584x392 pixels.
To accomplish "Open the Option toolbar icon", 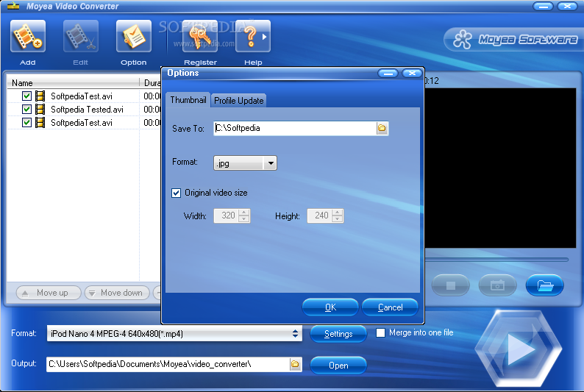I will [134, 36].
